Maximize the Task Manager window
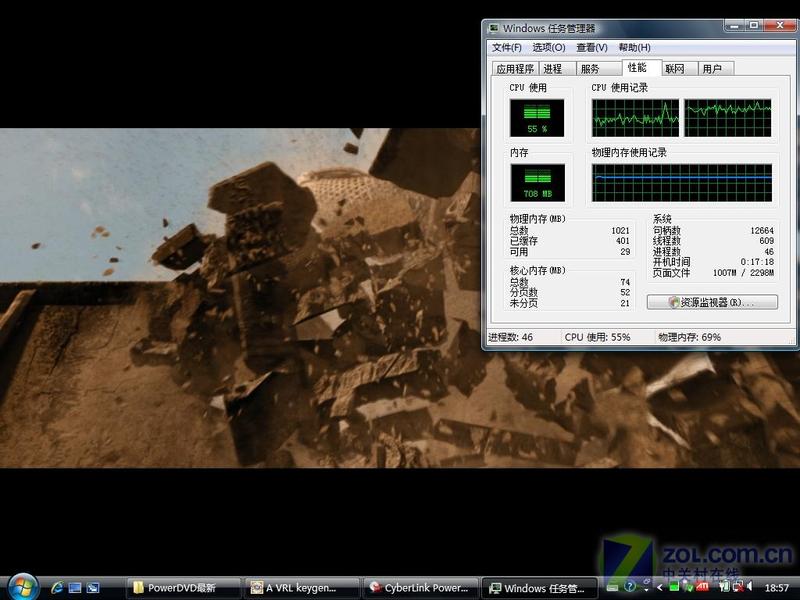Viewport: 800px width, 600px height. click(754, 26)
